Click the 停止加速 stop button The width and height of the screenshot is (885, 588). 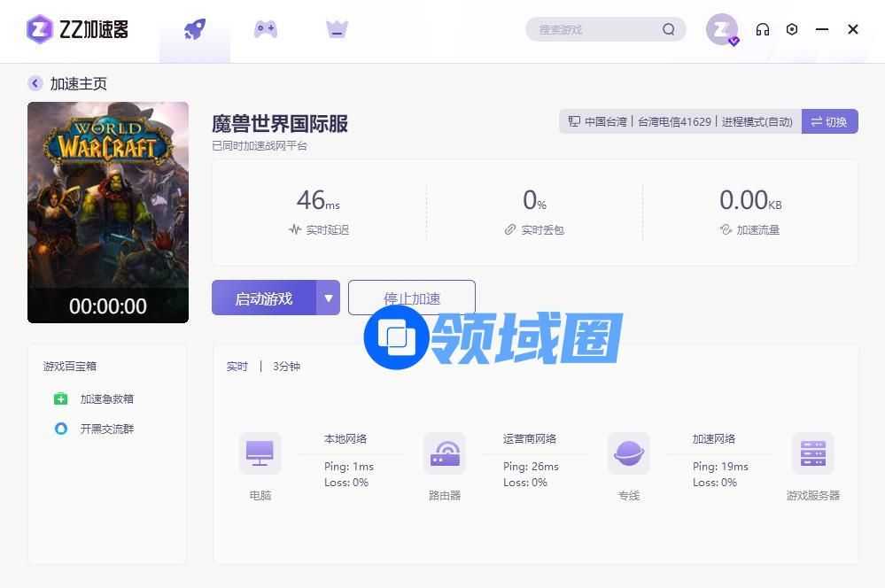(x=411, y=298)
